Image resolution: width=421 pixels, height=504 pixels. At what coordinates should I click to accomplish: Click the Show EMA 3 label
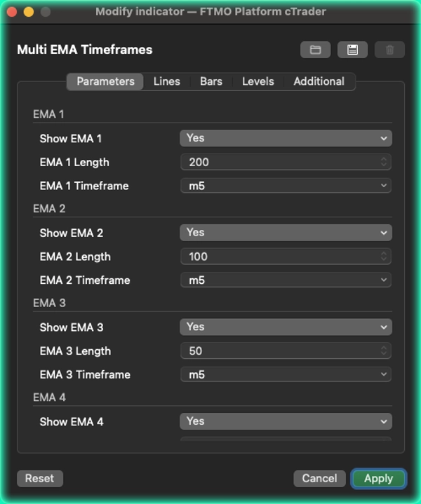click(72, 327)
